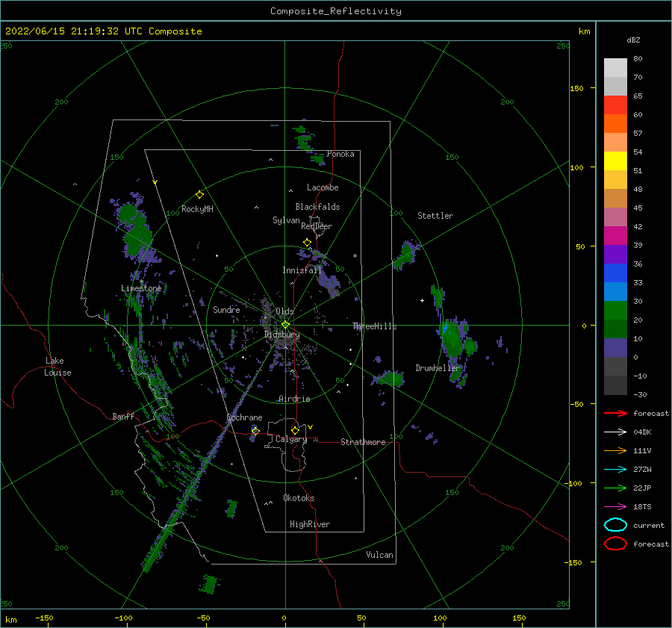
Task: Click the green echo near Stettler
Action: [x=405, y=255]
